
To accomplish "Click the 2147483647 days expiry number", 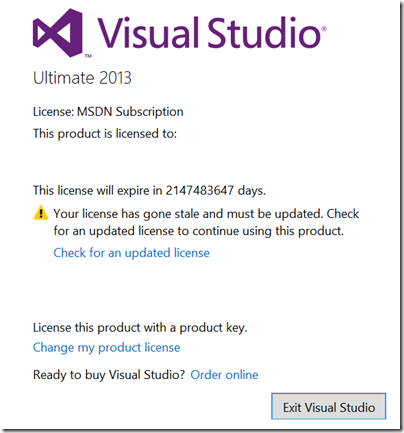I will click(200, 190).
